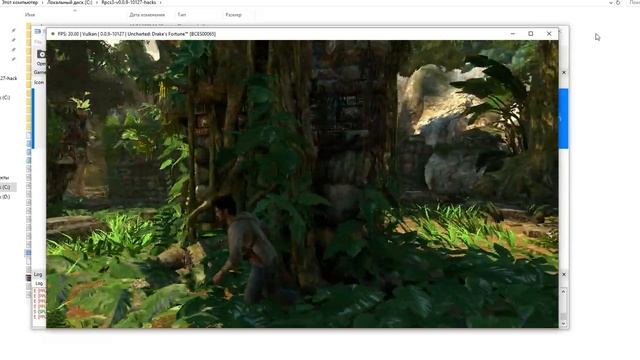Expand chevron after Rpcs3 folder breadcrumb
The height and width of the screenshot is (360, 640).
[x=160, y=2]
